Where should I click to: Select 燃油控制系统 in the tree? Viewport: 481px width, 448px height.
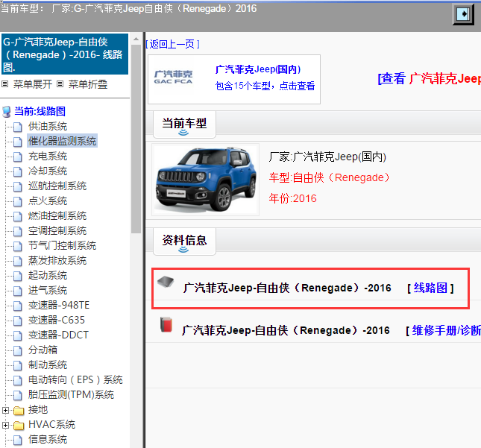[57, 216]
